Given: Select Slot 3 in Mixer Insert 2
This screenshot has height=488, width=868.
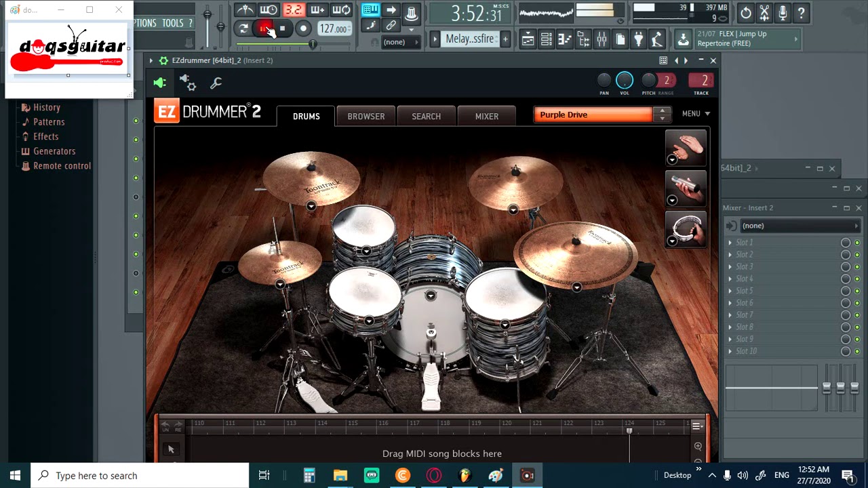Looking at the screenshot, I should (783, 267).
